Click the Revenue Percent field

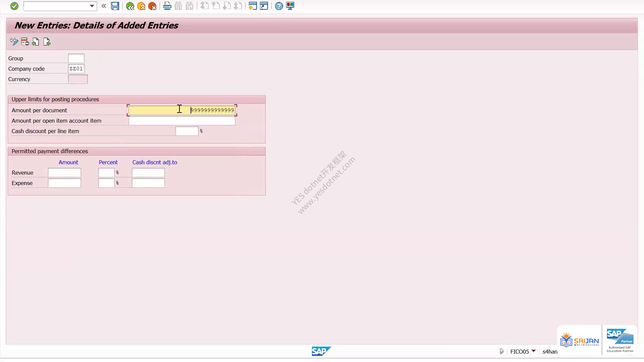coord(106,173)
